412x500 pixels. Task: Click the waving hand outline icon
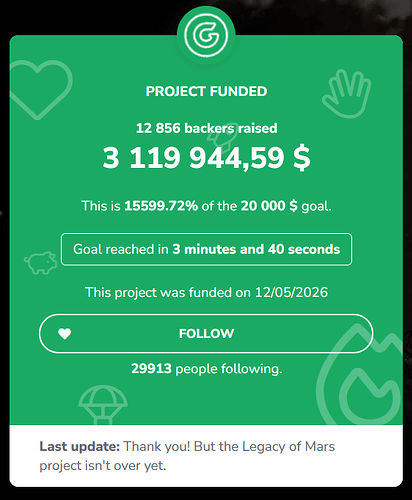(347, 94)
